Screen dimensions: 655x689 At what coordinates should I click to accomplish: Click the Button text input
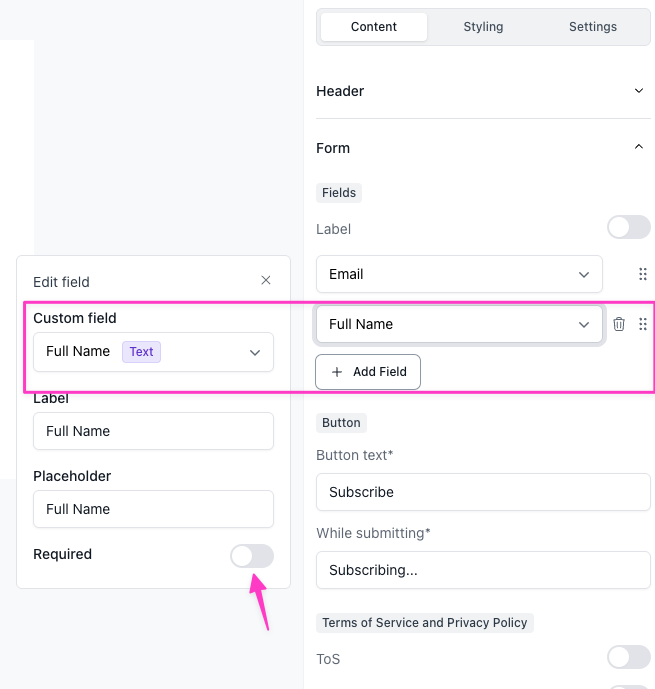pyautogui.click(x=483, y=492)
